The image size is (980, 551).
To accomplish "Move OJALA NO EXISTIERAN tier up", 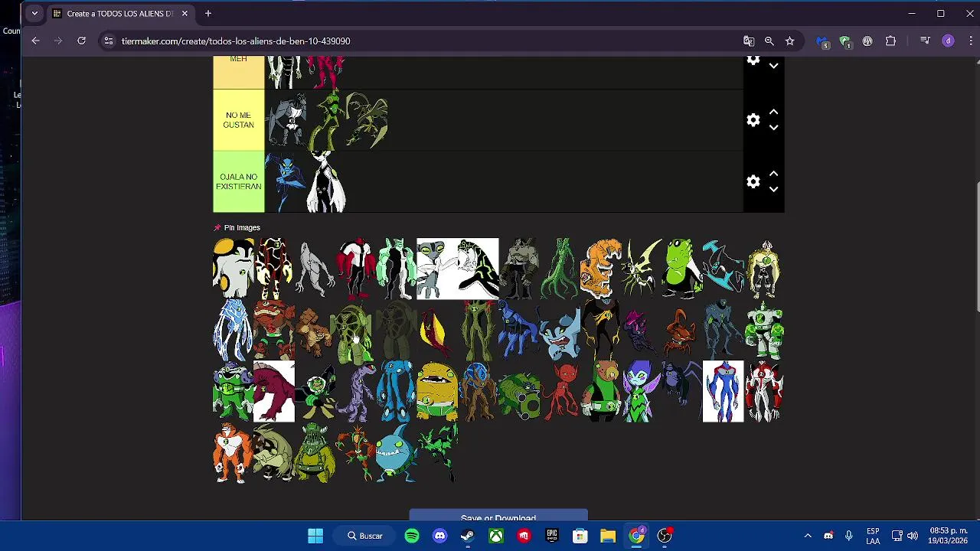I will (773, 174).
